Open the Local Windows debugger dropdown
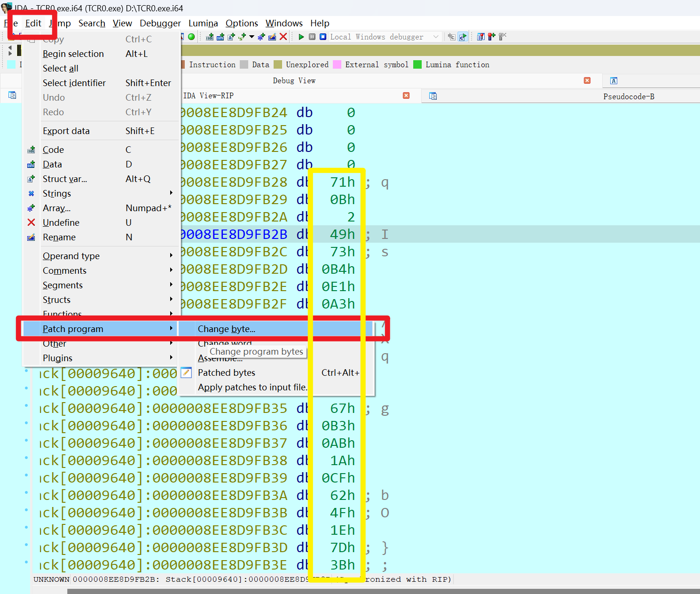Image resolution: width=700 pixels, height=594 pixels. click(x=436, y=37)
